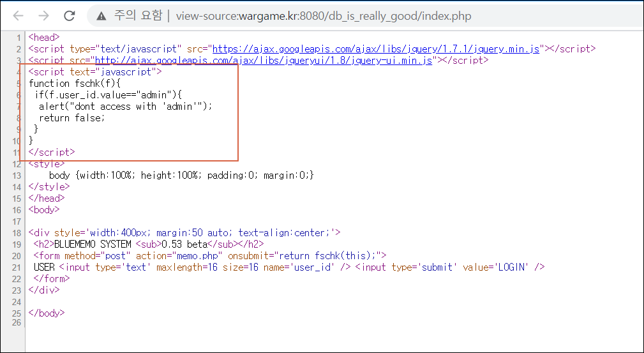Click the USER input user_id line

tap(289, 267)
